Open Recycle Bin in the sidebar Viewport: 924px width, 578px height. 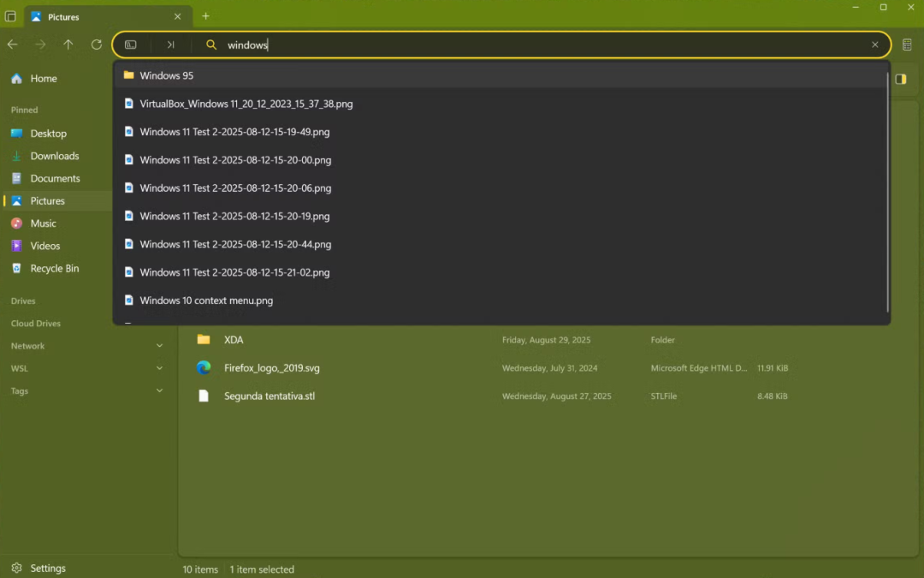point(58,268)
